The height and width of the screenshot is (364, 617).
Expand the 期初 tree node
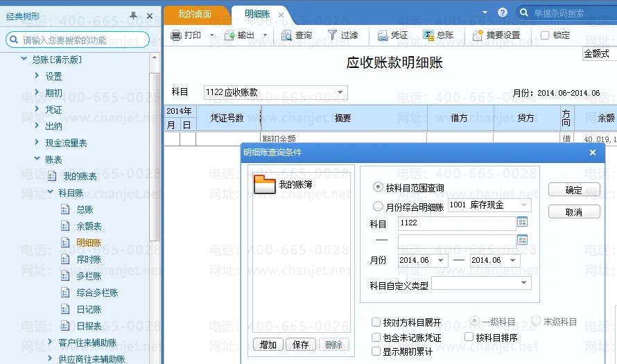point(37,92)
